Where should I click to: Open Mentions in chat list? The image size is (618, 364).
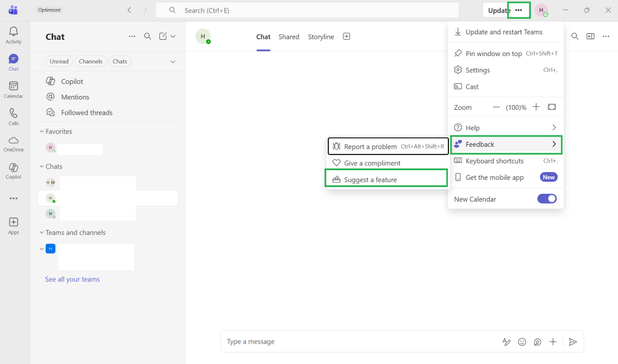(107, 97)
